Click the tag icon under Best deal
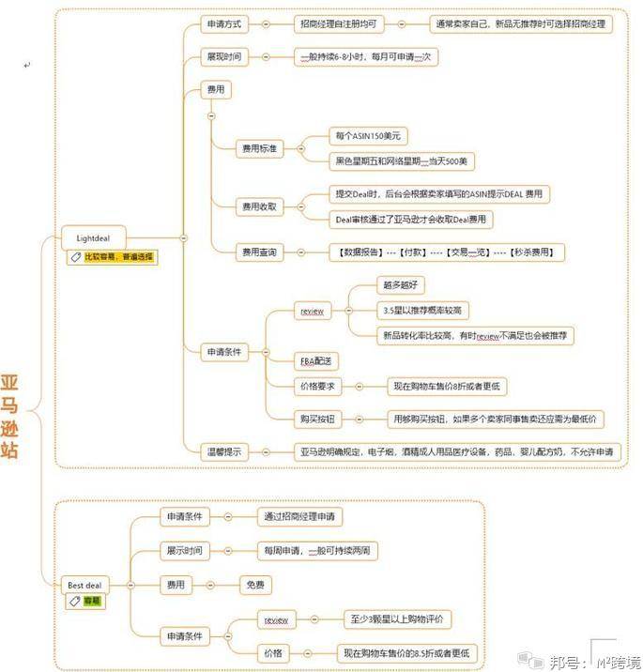The image size is (643, 672). [x=75, y=602]
